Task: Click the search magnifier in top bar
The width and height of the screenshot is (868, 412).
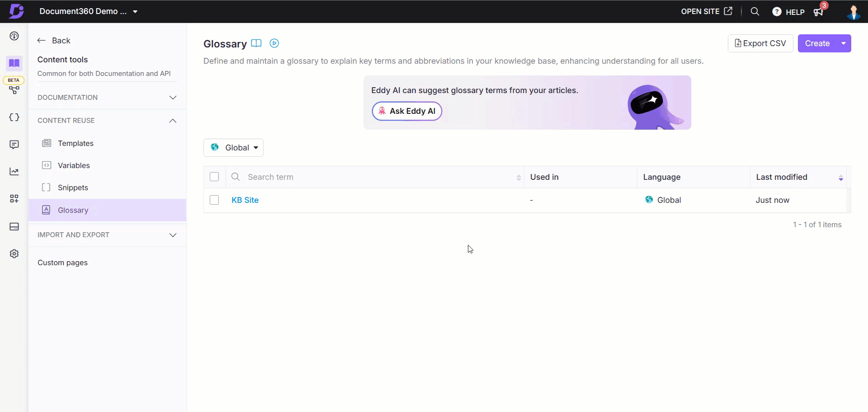Action: point(755,12)
